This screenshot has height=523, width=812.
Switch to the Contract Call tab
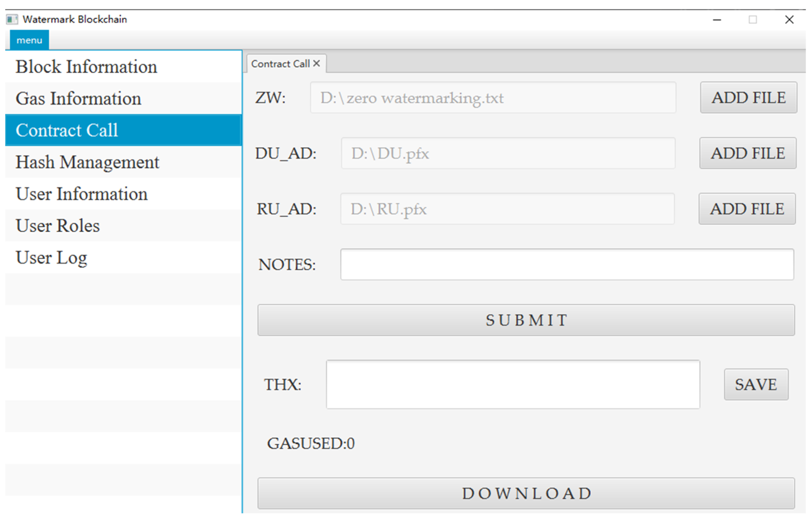tap(281, 64)
